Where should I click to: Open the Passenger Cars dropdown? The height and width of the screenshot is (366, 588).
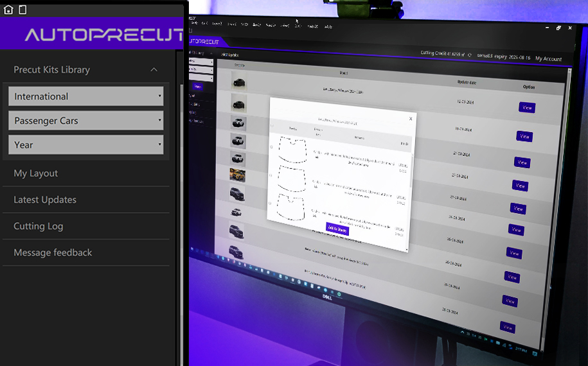point(85,121)
